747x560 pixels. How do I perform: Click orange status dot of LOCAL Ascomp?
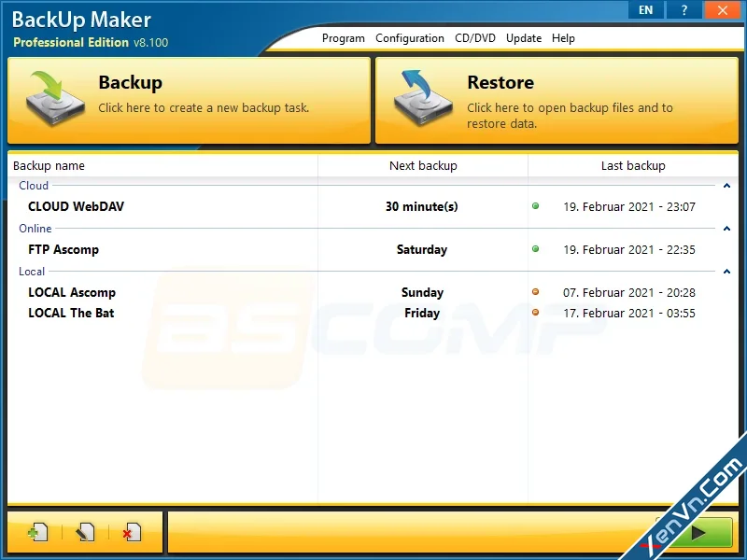tap(535, 292)
